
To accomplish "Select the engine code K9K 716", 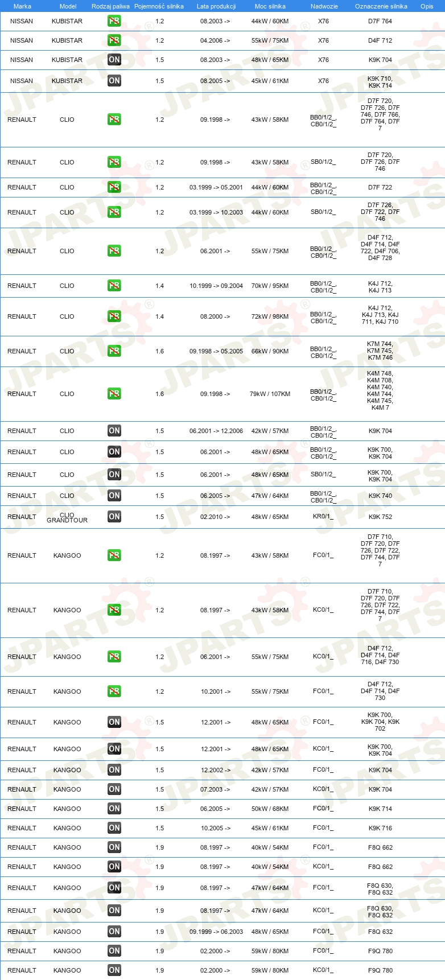I will [x=380, y=828].
